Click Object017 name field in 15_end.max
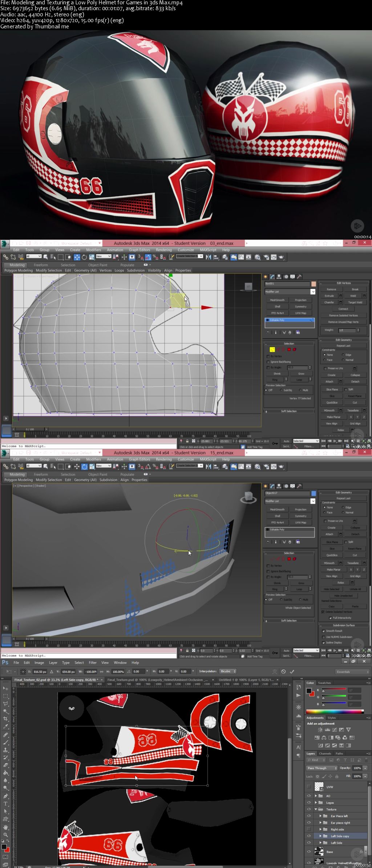This screenshot has height=868, width=372. (287, 493)
